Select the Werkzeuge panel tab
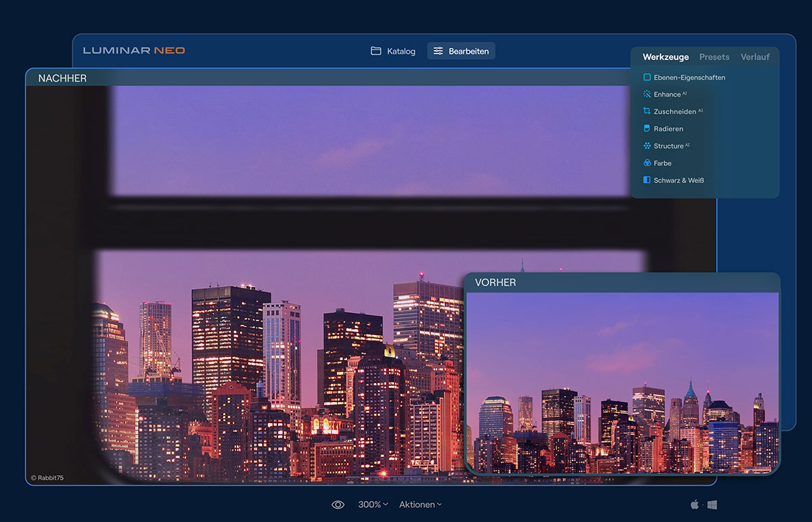Image resolution: width=812 pixels, height=522 pixels. (x=666, y=57)
